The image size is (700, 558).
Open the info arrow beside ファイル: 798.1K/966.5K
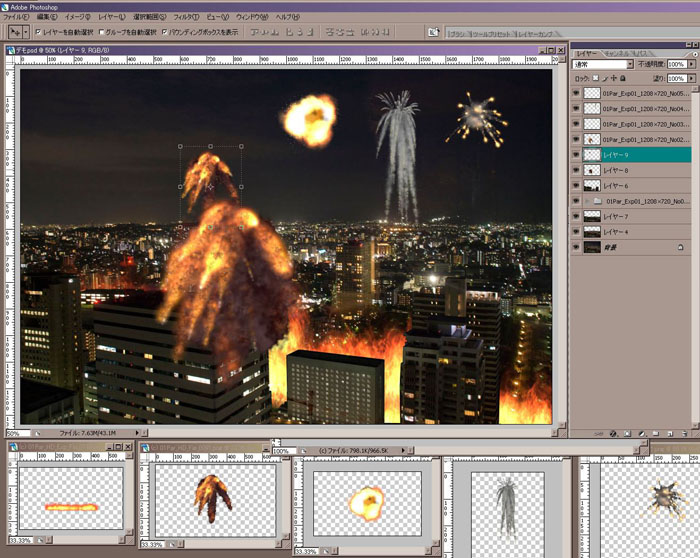click(403, 451)
